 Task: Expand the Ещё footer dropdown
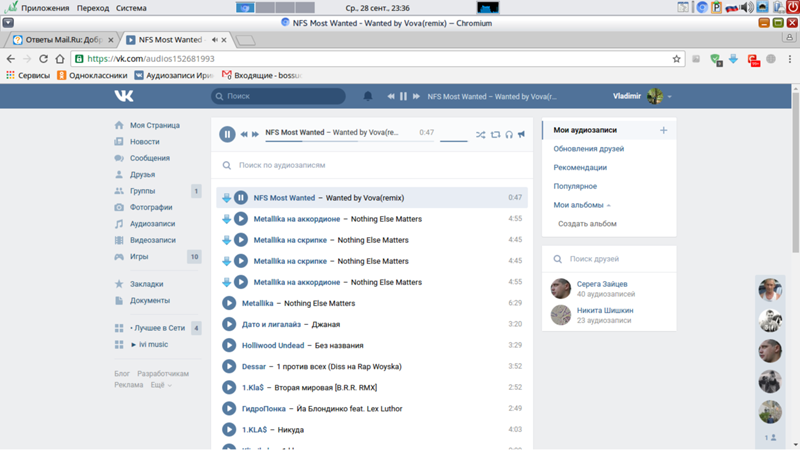(x=161, y=385)
